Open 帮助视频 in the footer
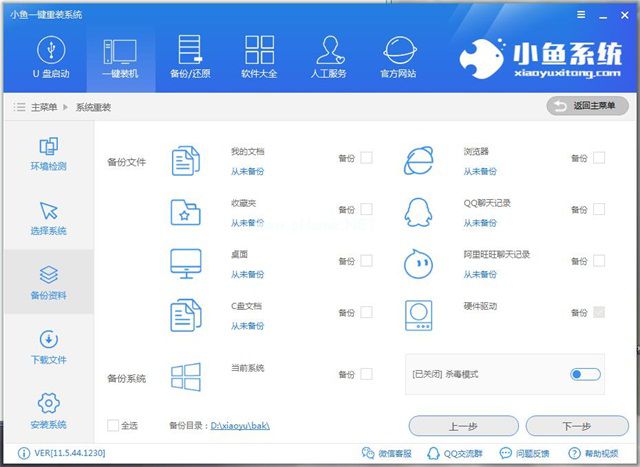The image size is (640, 467). tap(593, 453)
